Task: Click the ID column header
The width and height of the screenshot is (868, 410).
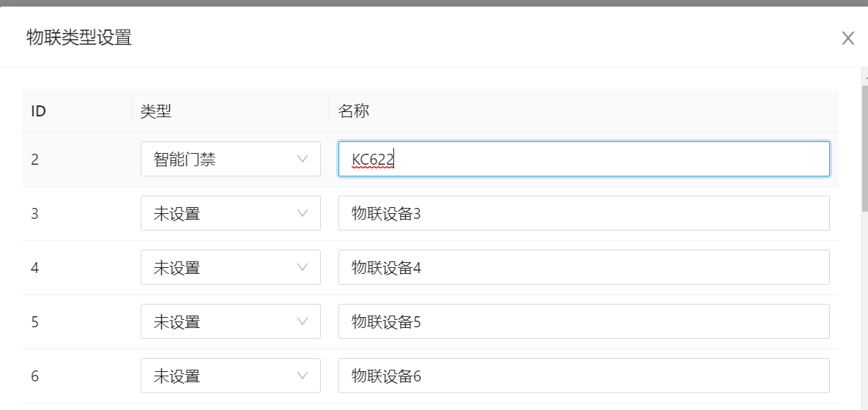Action: tap(39, 111)
